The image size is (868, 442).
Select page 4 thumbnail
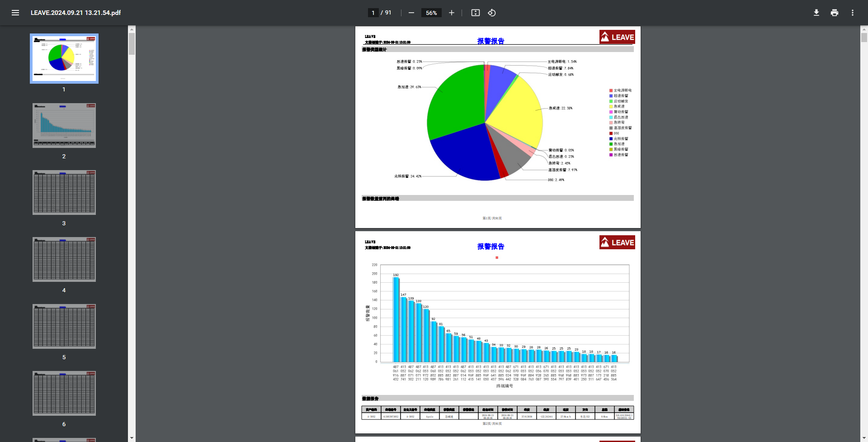point(64,259)
